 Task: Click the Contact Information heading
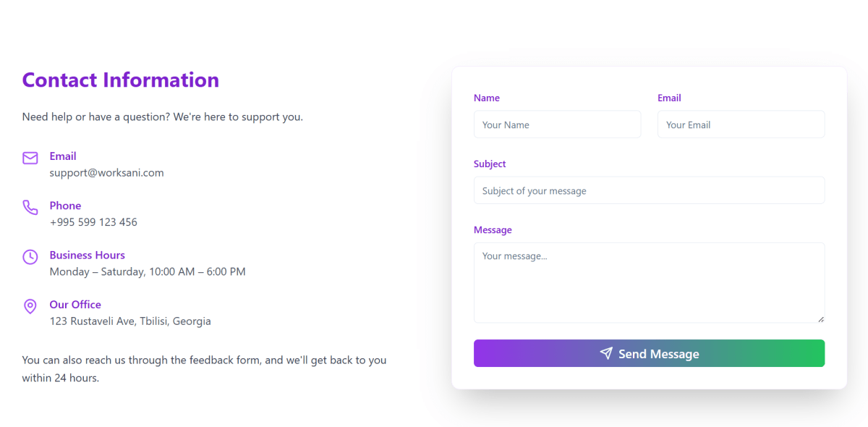pos(121,80)
